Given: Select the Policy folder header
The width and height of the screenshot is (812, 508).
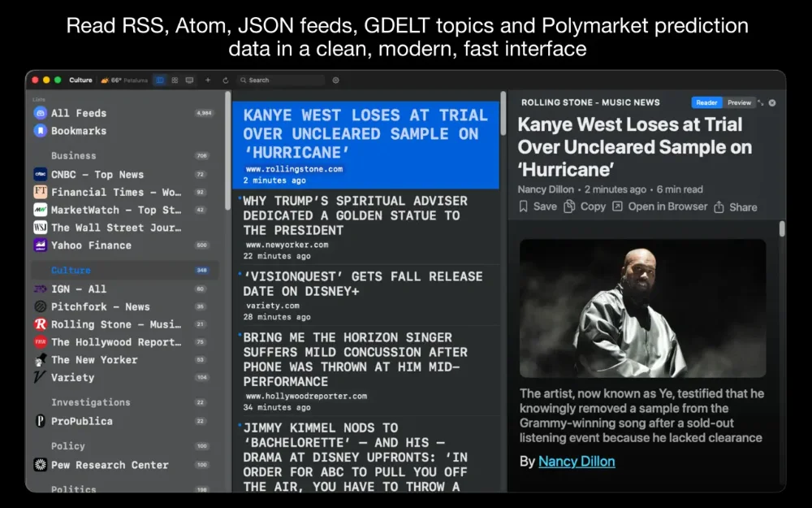Looking at the screenshot, I should [x=124, y=445].
